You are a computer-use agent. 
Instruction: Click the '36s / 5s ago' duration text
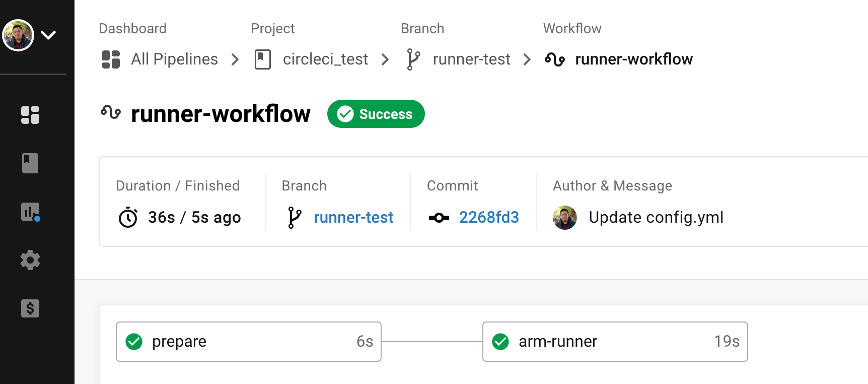(194, 217)
